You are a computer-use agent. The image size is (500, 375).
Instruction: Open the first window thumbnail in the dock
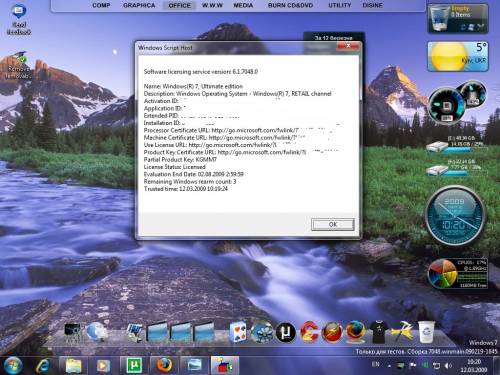[x=157, y=332]
